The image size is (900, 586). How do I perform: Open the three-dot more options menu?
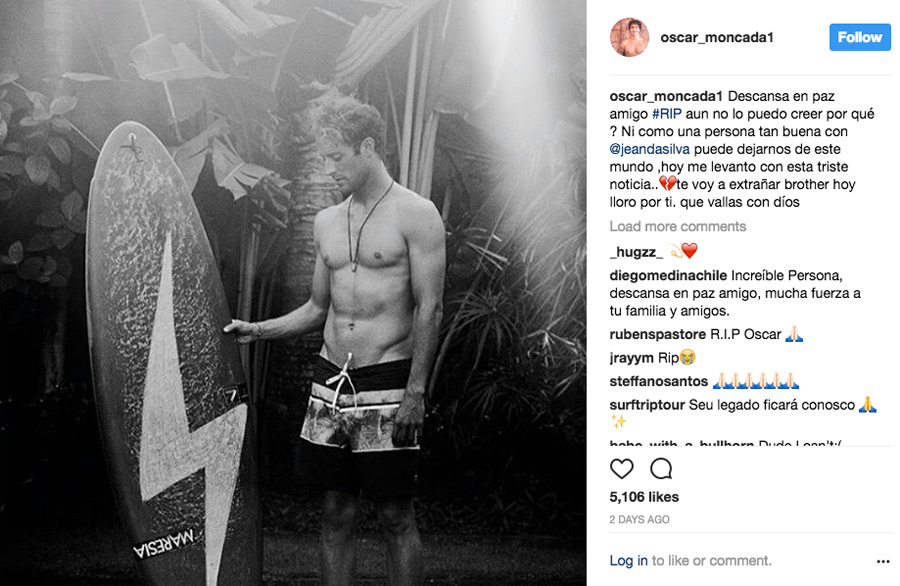click(883, 561)
